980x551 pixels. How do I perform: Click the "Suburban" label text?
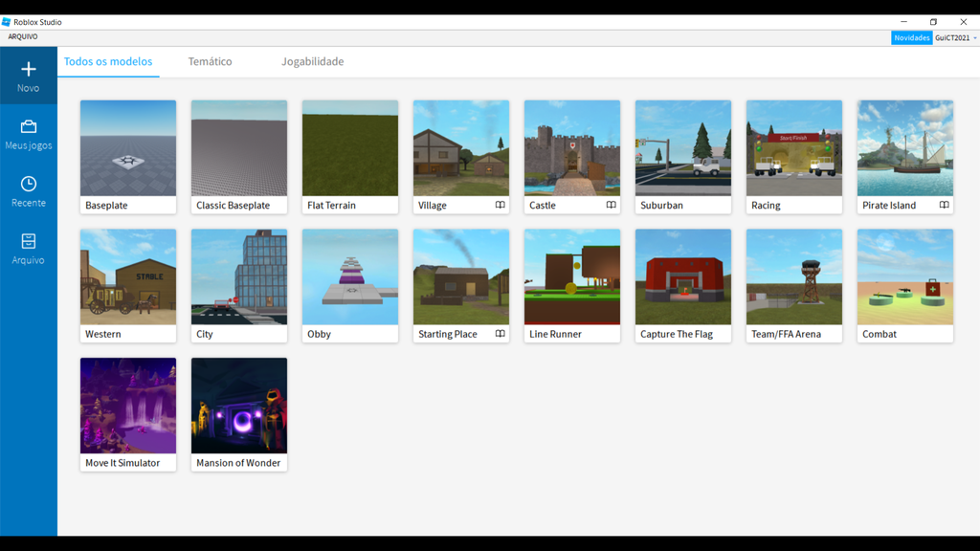(661, 206)
